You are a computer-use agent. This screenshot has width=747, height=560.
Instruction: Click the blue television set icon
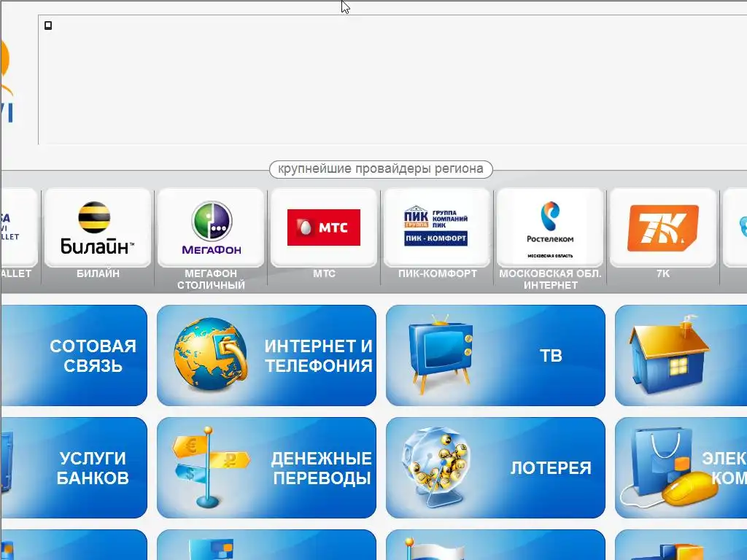tap(441, 354)
